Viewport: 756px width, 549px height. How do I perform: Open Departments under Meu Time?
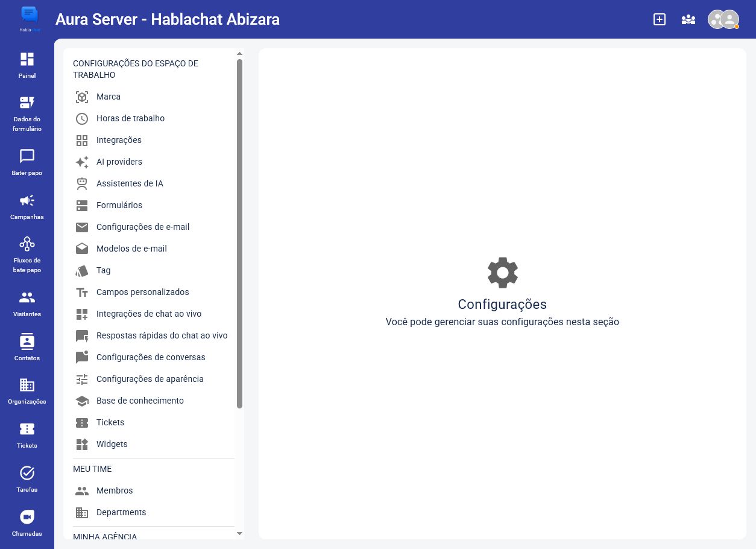(121, 512)
